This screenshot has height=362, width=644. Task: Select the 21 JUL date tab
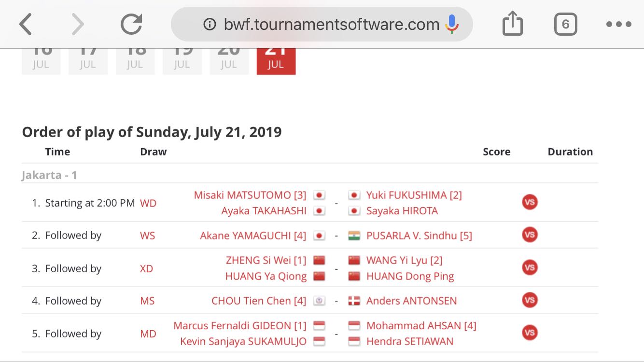tap(276, 61)
